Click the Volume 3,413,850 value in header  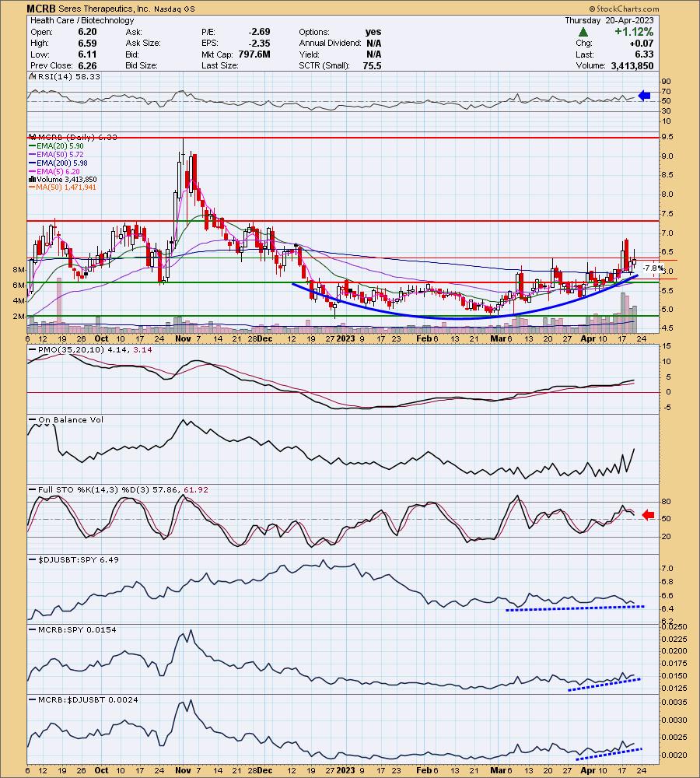632,65
